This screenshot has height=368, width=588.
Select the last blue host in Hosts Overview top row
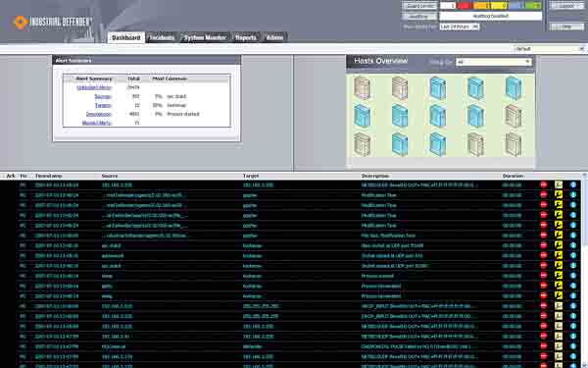point(513,88)
